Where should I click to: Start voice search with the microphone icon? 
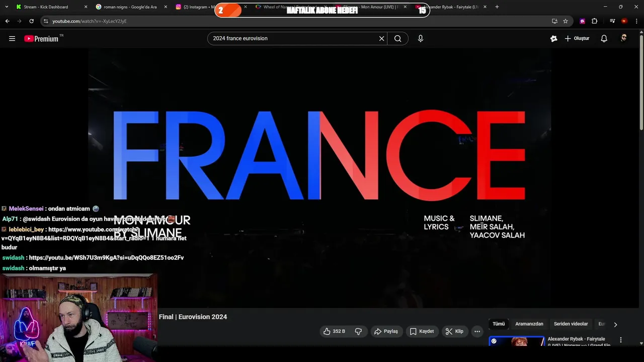pyautogui.click(x=421, y=39)
